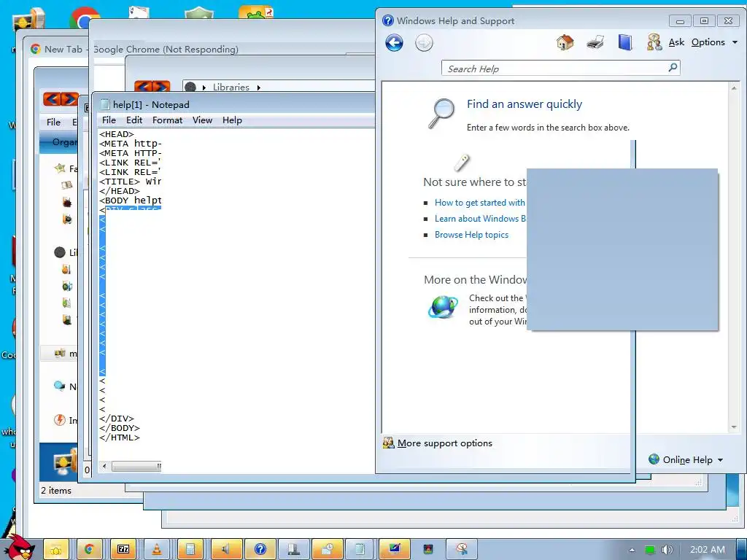This screenshot has height=560, width=747.
Task: Open Date and Time taskbar button
Action: pyautogui.click(x=327, y=550)
